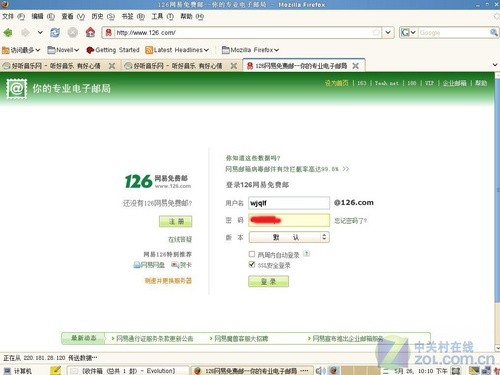The image size is (500, 375).
Task: Open the list-all-tabs dropdown arrow
Action: click(x=495, y=65)
